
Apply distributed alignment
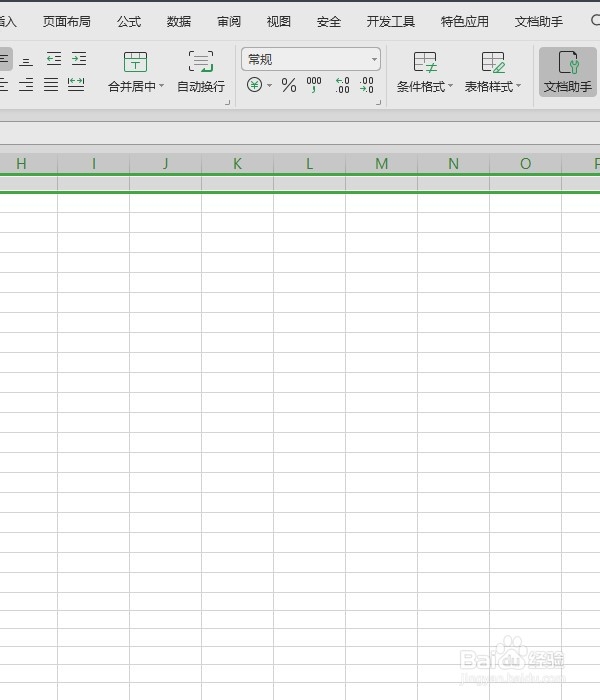(x=76, y=84)
